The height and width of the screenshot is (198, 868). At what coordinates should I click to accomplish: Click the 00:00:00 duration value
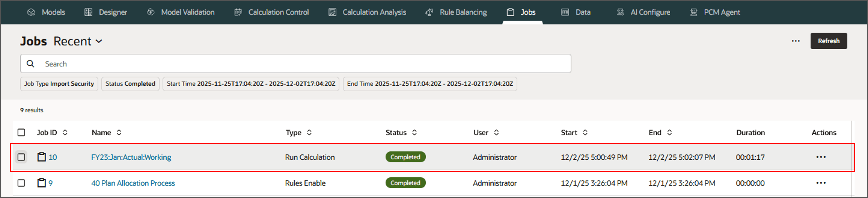pos(750,183)
